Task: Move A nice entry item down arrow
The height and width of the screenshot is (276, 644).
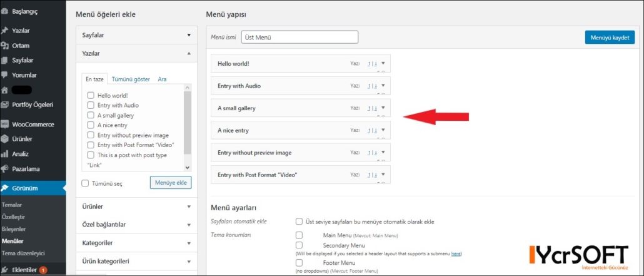Action: click(x=375, y=130)
